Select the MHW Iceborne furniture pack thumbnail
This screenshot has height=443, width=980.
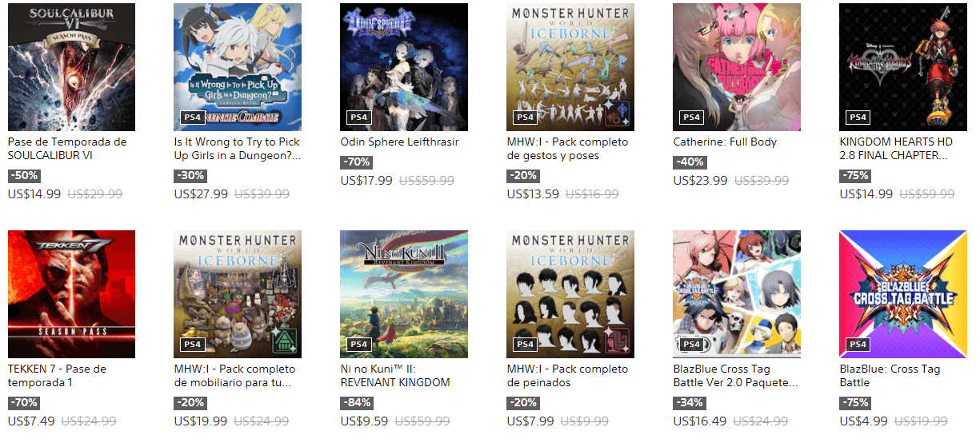tap(238, 294)
